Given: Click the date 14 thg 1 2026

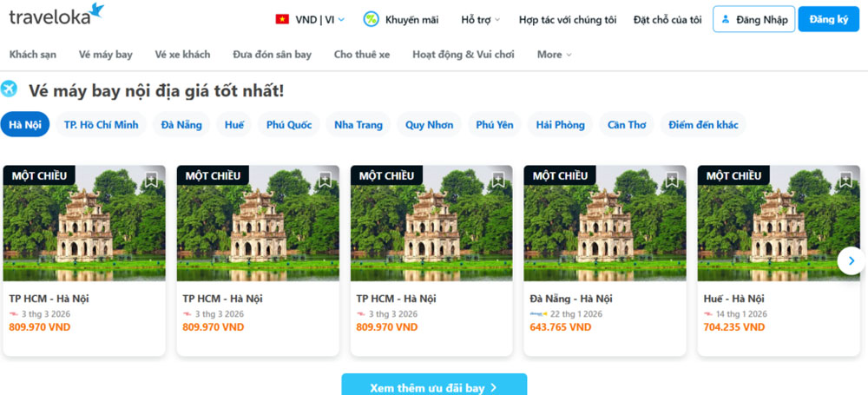Looking at the screenshot, I should pyautogui.click(x=742, y=314).
